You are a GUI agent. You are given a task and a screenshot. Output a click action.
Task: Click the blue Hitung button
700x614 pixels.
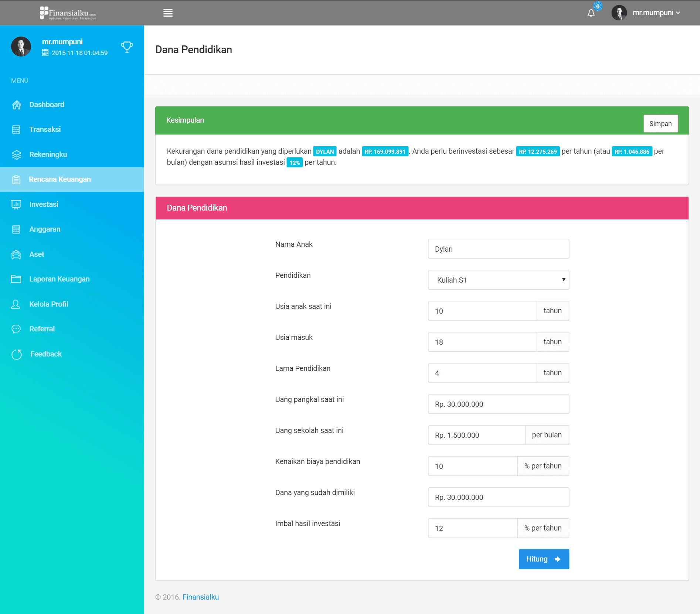point(544,559)
